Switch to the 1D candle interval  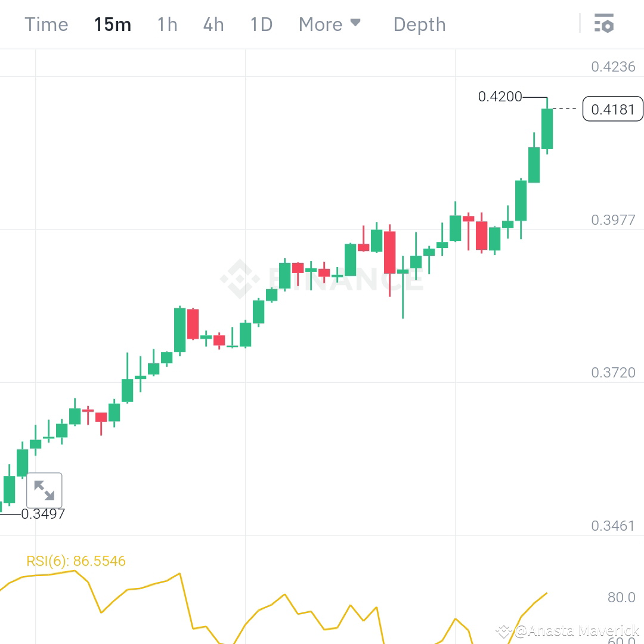click(261, 24)
